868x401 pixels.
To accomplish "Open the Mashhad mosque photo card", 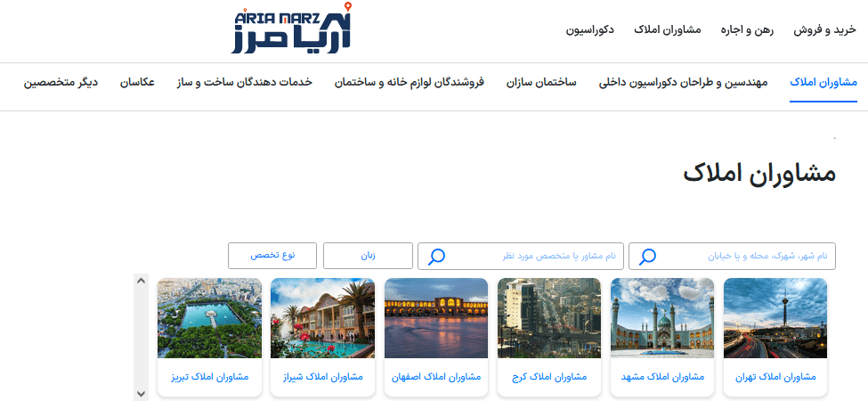I will (x=662, y=318).
